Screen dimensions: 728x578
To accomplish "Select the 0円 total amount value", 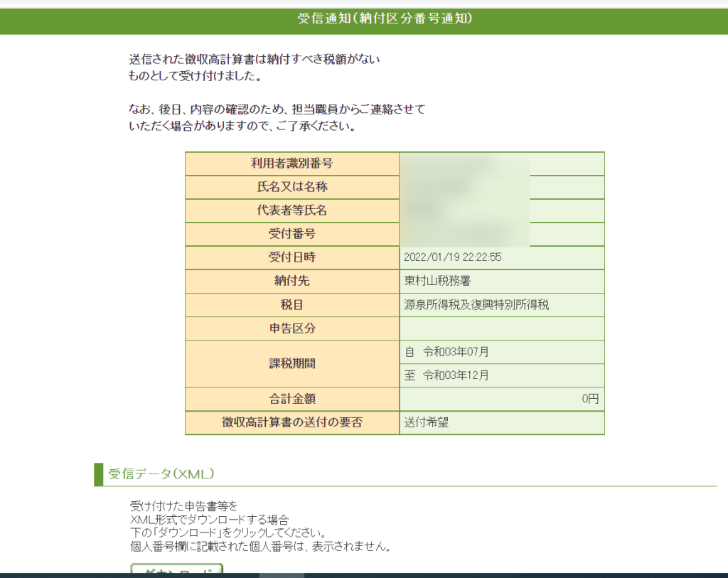I will 589,399.
